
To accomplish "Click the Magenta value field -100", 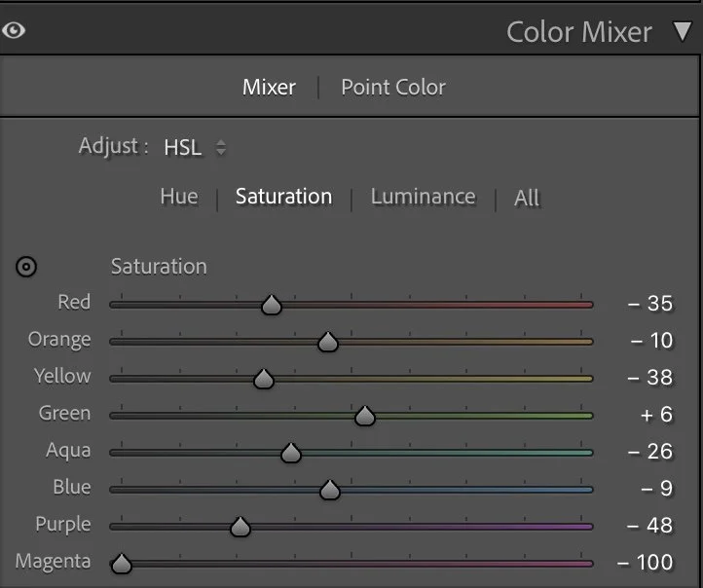I will point(646,563).
